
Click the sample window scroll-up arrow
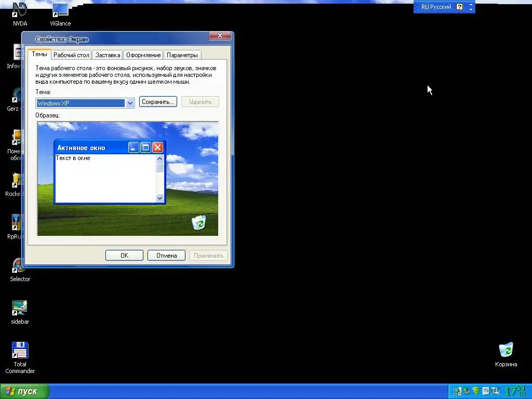pyautogui.click(x=160, y=158)
